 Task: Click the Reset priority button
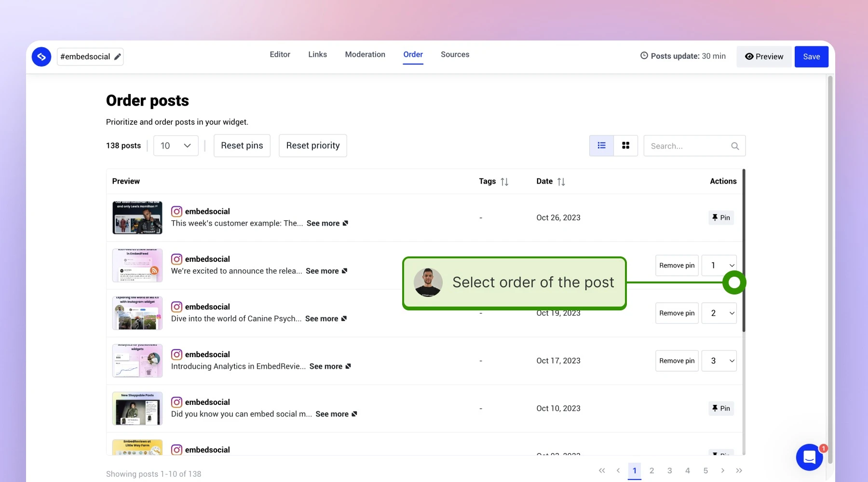[x=313, y=146]
